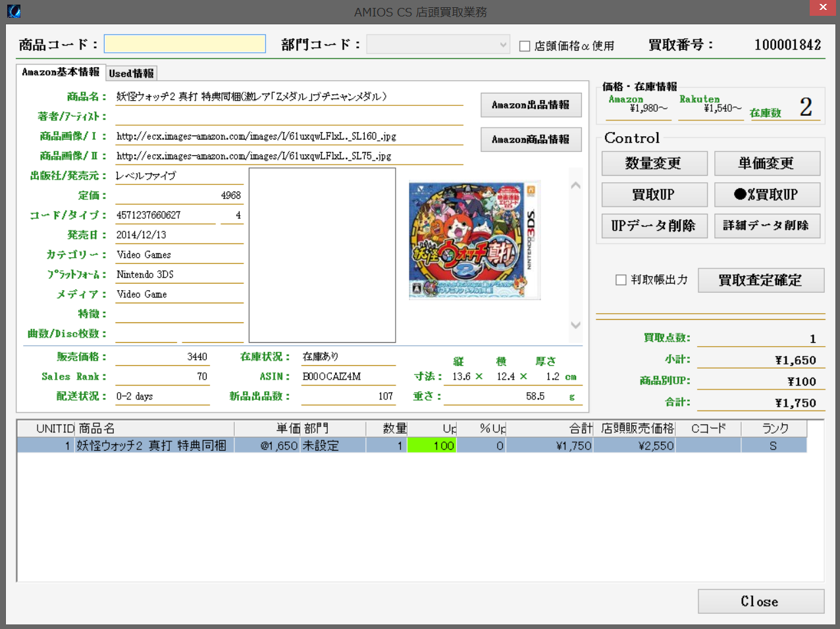The width and height of the screenshot is (840, 629).
Task: Click the 配送状況 field 0-2 days
Action: pos(162,396)
